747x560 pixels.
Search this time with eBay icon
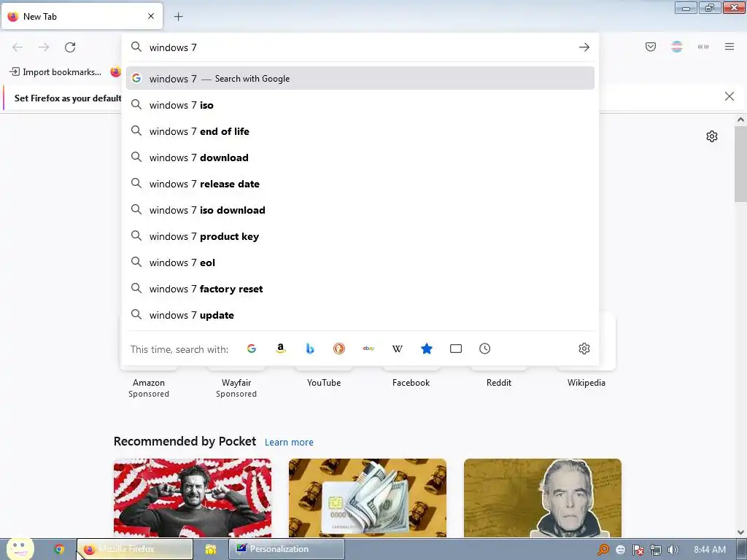pyautogui.click(x=368, y=349)
